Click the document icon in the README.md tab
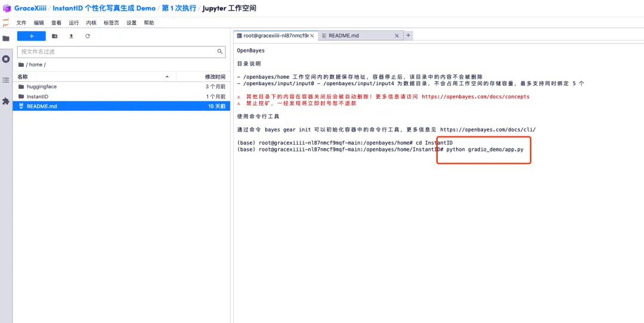 click(x=324, y=36)
